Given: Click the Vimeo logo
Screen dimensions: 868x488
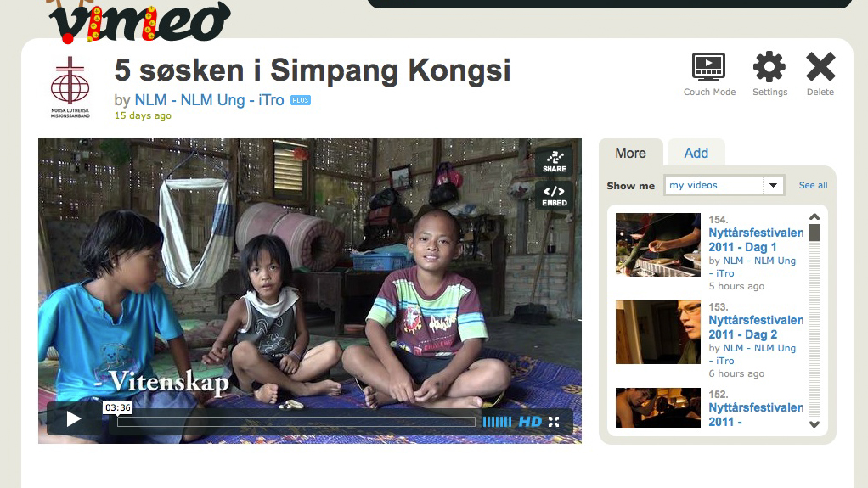Looking at the screenshot, I should click(x=138, y=21).
